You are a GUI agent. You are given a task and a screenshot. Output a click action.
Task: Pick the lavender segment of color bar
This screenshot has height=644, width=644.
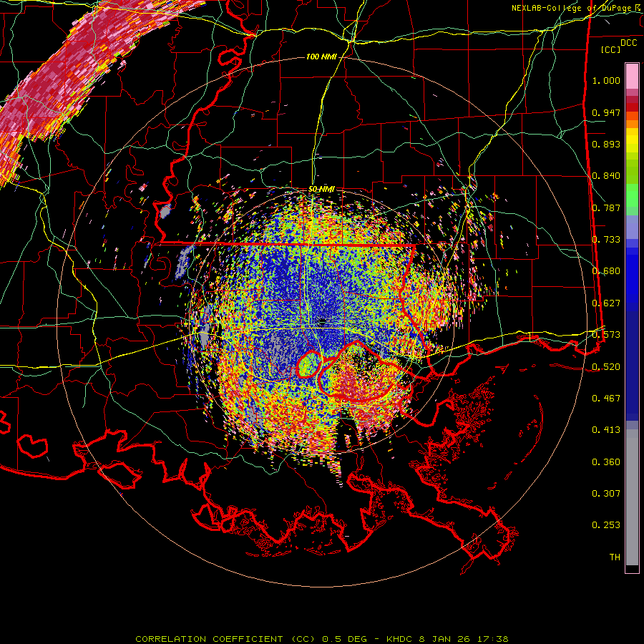[632, 227]
